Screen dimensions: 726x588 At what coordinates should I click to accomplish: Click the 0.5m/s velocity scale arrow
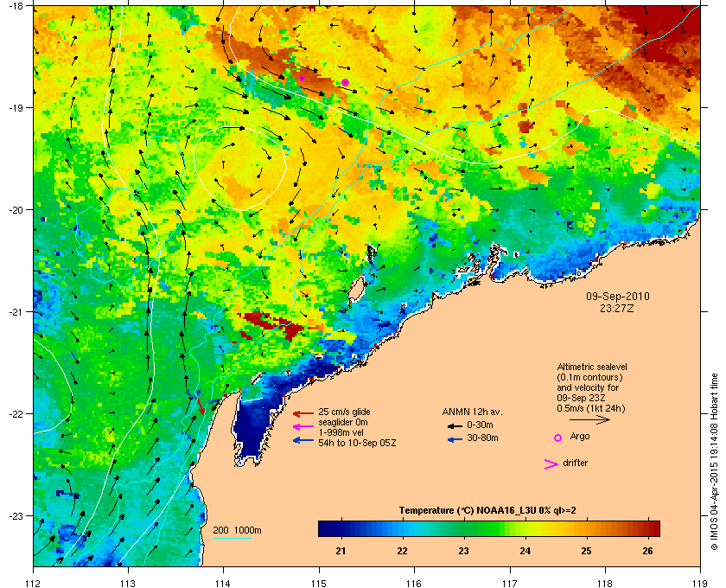tap(589, 419)
